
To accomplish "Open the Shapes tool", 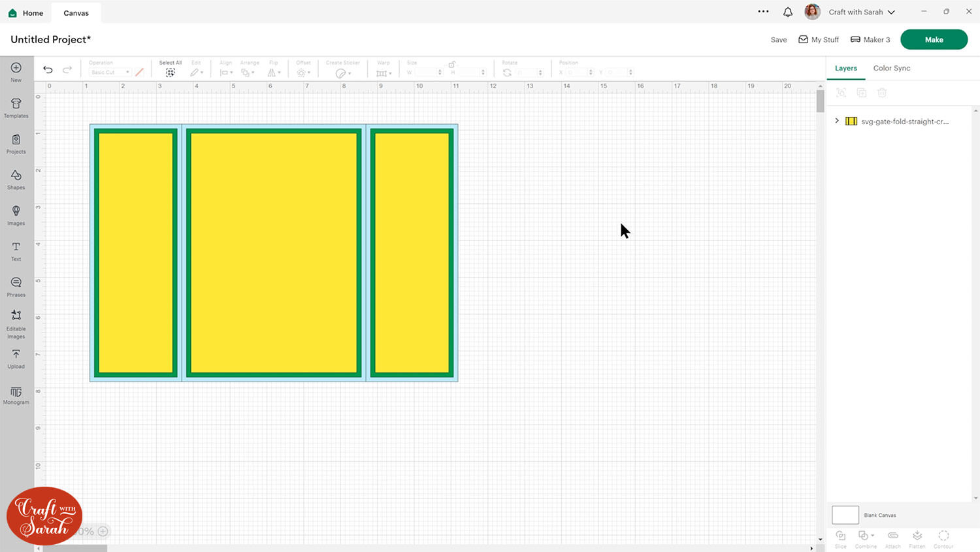I will pos(16,179).
